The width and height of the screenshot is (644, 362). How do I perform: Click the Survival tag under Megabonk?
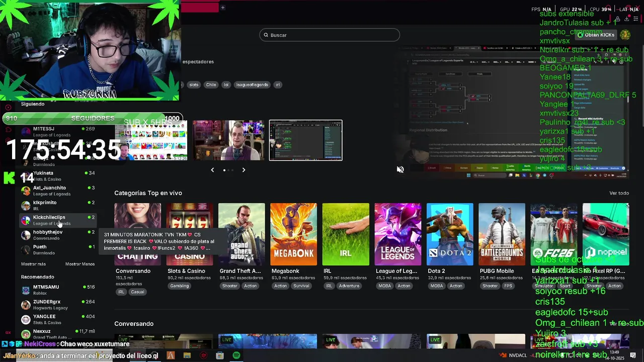(301, 286)
